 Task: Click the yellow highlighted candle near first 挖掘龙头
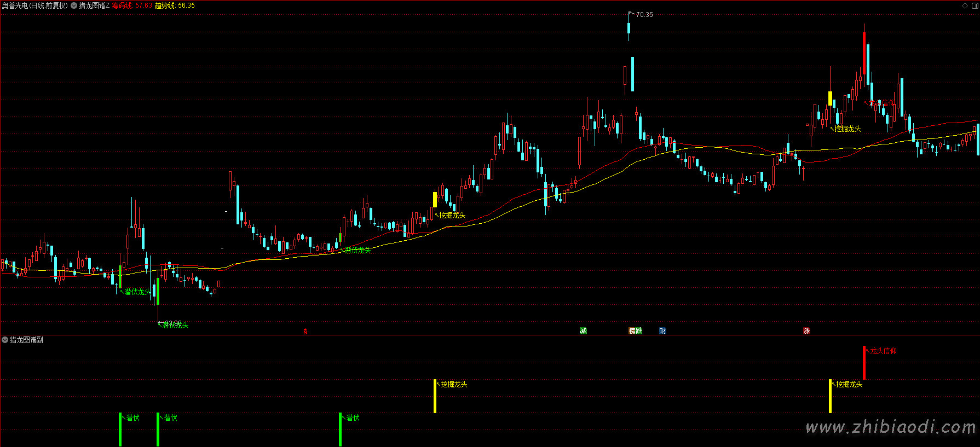[435, 199]
